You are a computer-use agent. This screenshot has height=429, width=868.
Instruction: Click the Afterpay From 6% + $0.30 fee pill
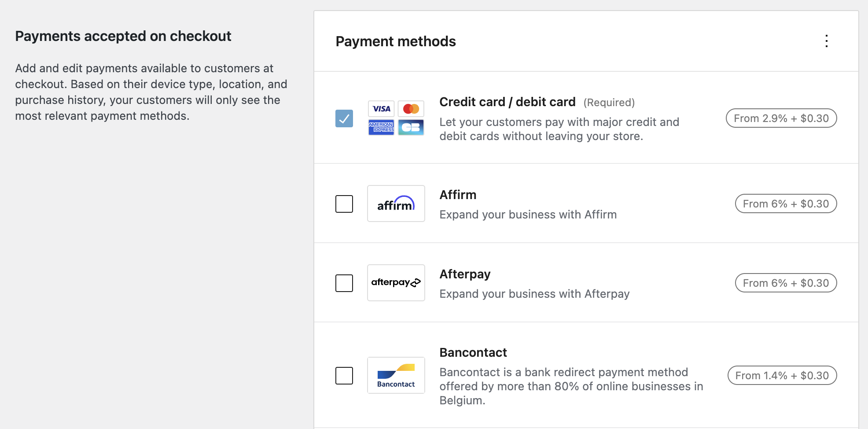click(786, 283)
